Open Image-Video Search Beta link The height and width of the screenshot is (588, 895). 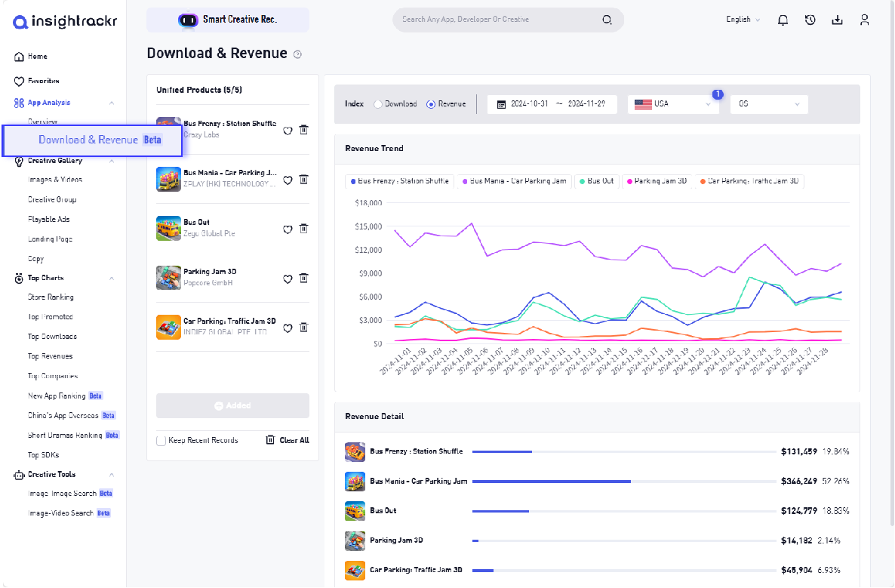tap(69, 514)
